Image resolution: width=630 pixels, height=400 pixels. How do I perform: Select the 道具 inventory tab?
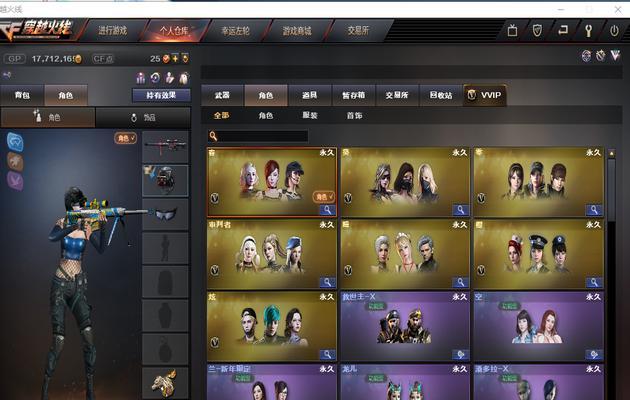click(310, 95)
